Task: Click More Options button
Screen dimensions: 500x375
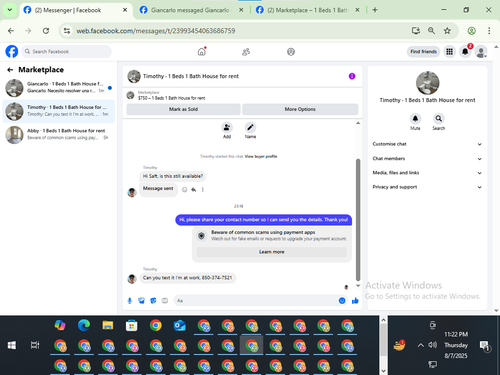Action: click(x=300, y=109)
